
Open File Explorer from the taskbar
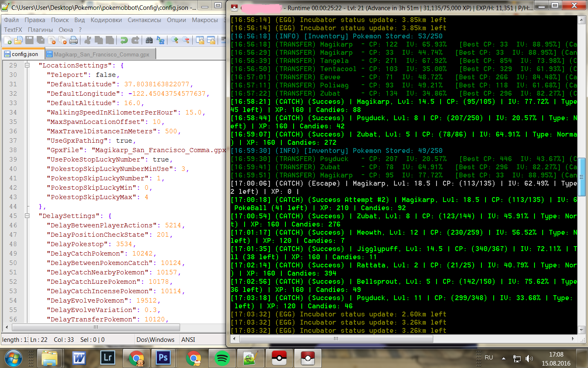coord(50,359)
